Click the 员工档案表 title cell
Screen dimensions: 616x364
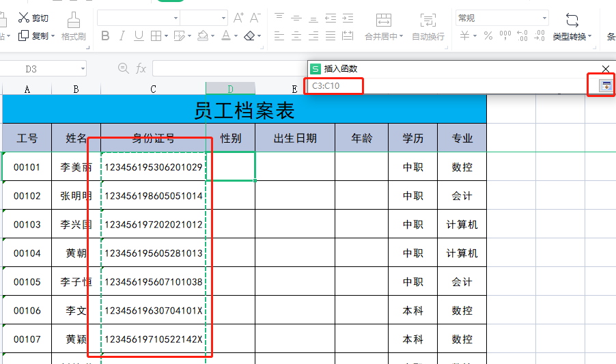[x=244, y=110]
